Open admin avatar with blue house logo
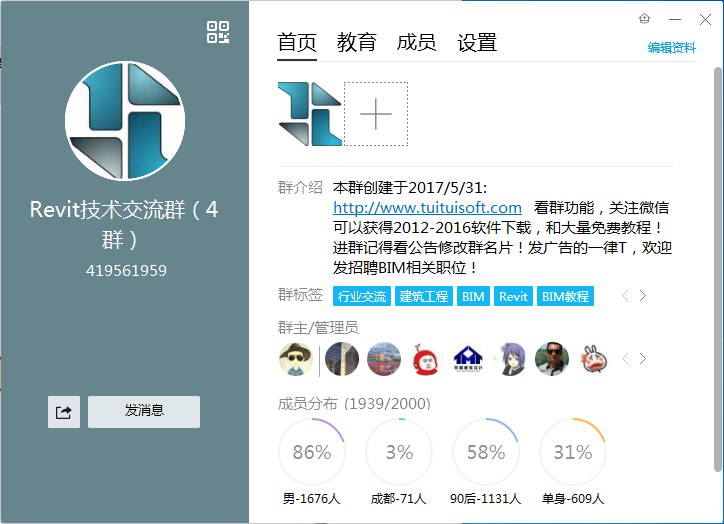This screenshot has height=524, width=724. point(468,359)
